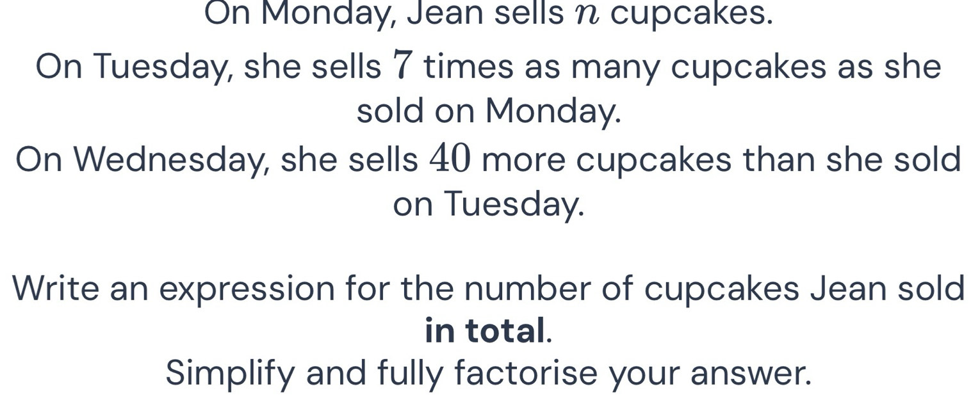Screen dimensions: 980x409
Task: Click the bold text "in total"
Action: pyautogui.click(x=486, y=332)
